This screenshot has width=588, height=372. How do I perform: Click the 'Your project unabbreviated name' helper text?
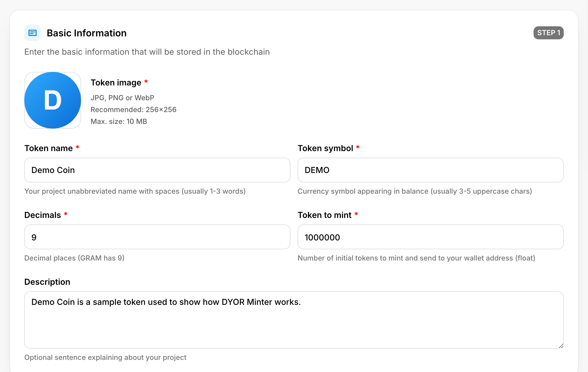135,191
